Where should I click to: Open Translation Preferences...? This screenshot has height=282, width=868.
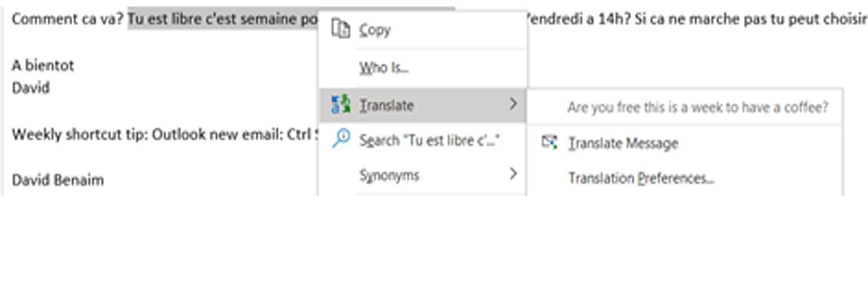(641, 178)
